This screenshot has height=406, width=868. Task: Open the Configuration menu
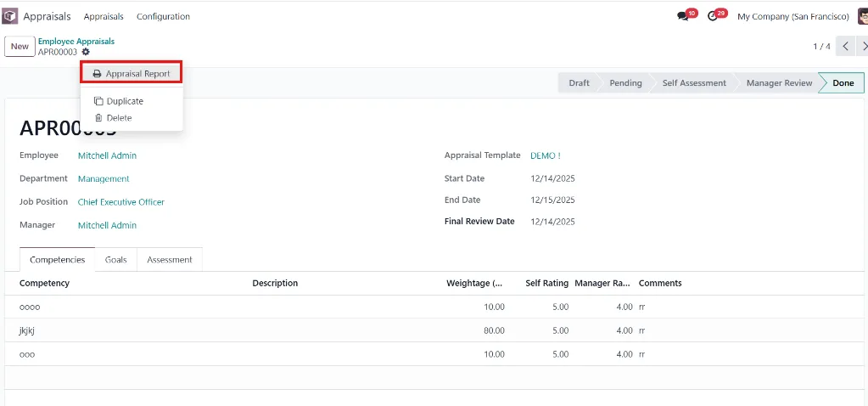[163, 17]
